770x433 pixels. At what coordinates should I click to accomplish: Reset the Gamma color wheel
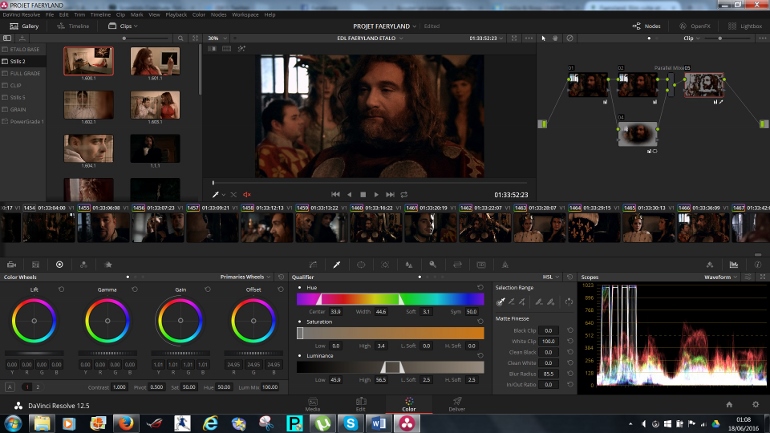pyautogui.click(x=135, y=290)
